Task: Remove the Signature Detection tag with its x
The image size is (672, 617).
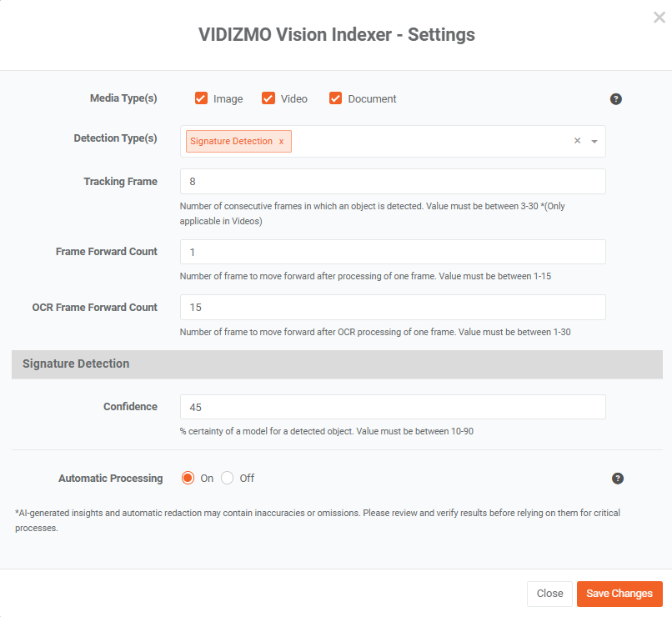Action: tap(281, 142)
